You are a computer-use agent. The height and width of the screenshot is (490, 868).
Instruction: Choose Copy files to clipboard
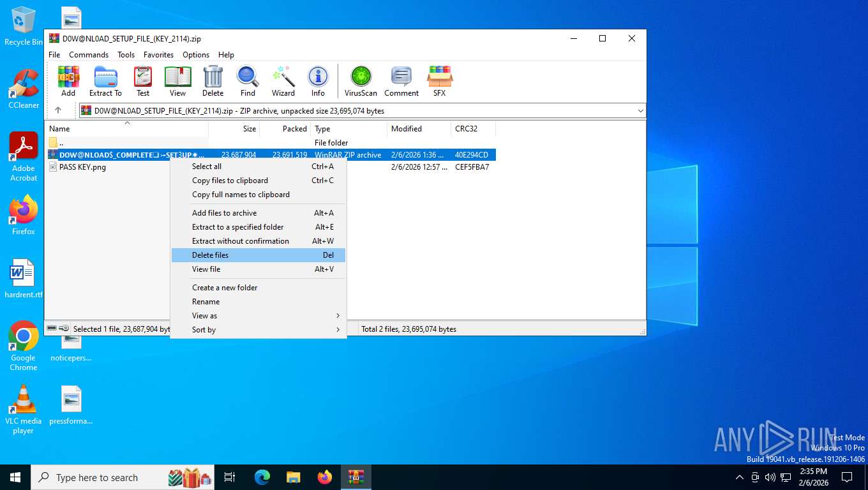258,181
